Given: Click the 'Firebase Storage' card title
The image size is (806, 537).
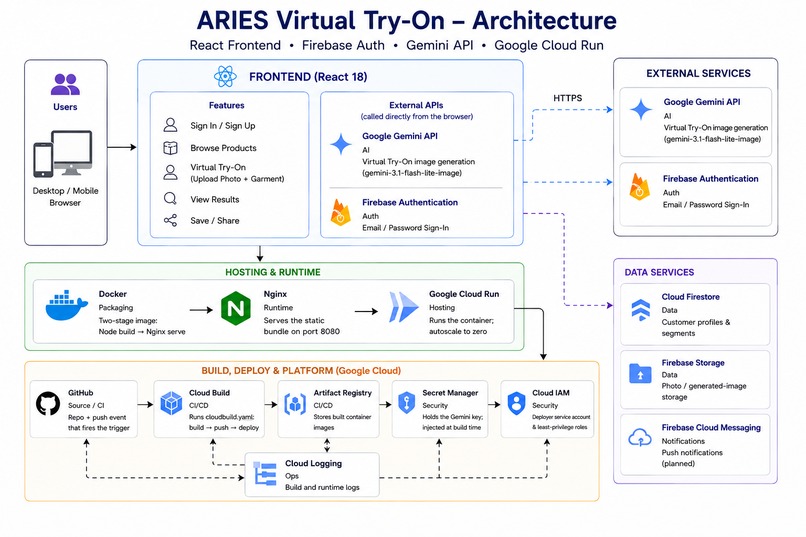Looking at the screenshot, I should click(x=693, y=363).
